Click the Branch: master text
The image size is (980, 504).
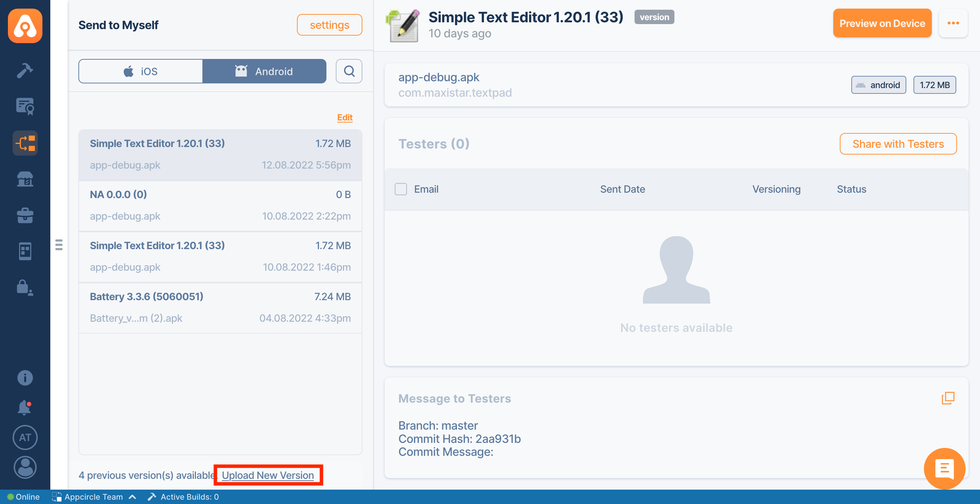pyautogui.click(x=438, y=425)
